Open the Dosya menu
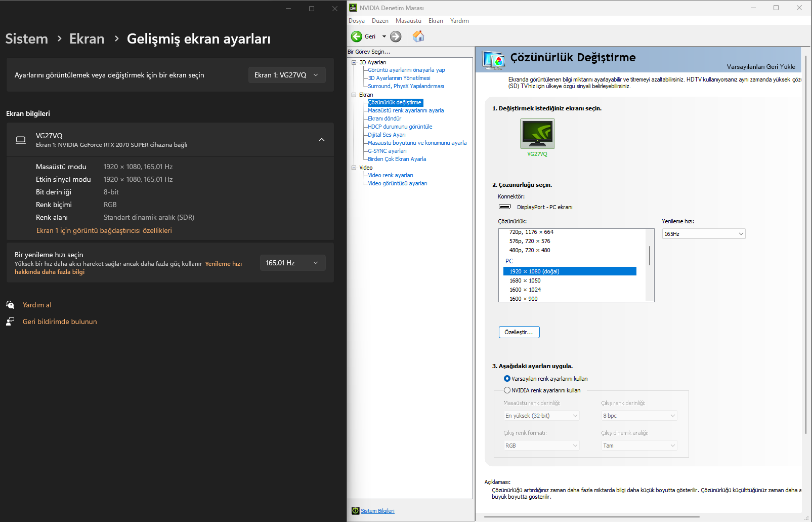Screen dimensions: 812x522 pyautogui.click(x=357, y=21)
